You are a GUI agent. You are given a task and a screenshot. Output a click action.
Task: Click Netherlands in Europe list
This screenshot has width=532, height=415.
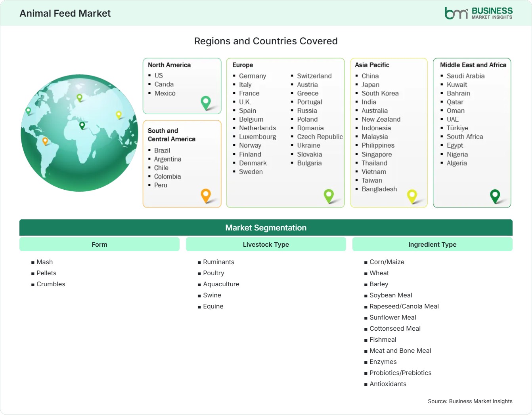(x=257, y=128)
